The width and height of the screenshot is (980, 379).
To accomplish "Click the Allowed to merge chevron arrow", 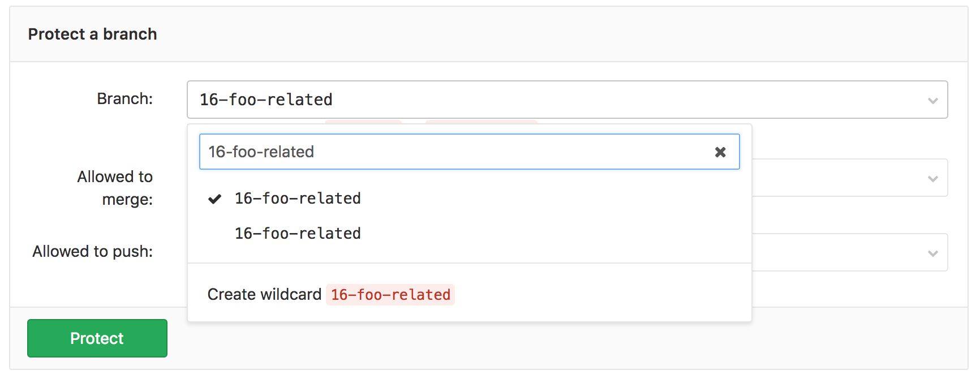I will [932, 179].
